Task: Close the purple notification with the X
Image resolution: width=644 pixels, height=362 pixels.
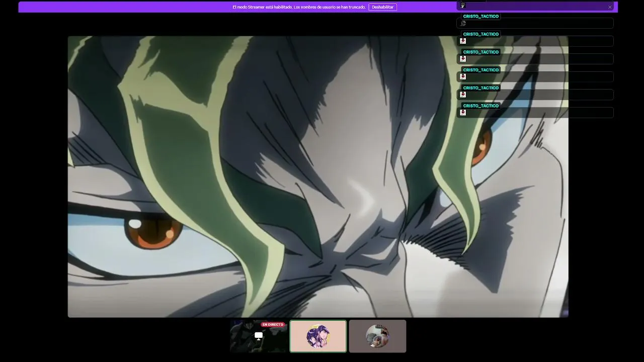Action: coord(610,7)
